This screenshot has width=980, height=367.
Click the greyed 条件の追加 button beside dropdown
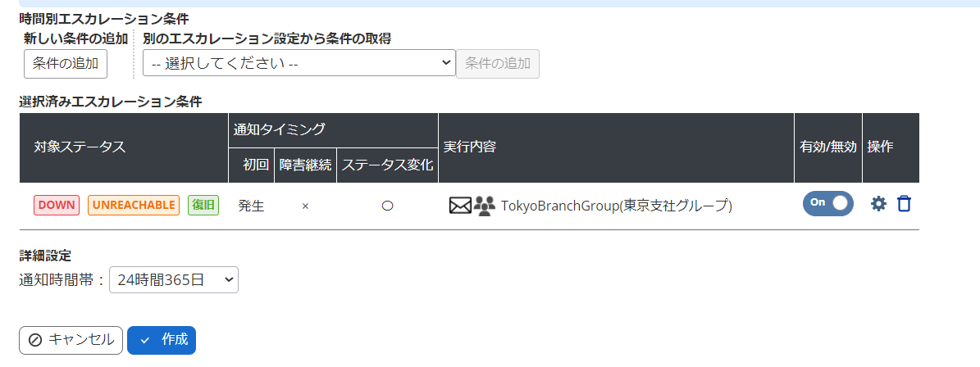(498, 63)
